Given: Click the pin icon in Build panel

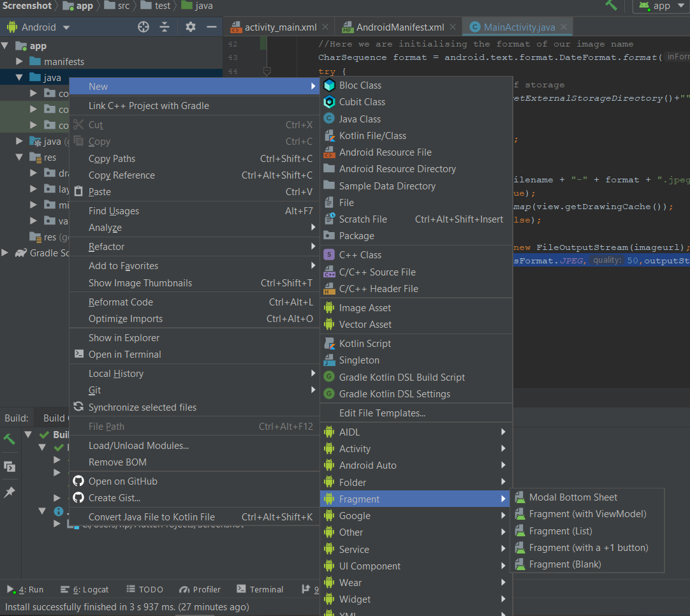Looking at the screenshot, I should tap(10, 492).
